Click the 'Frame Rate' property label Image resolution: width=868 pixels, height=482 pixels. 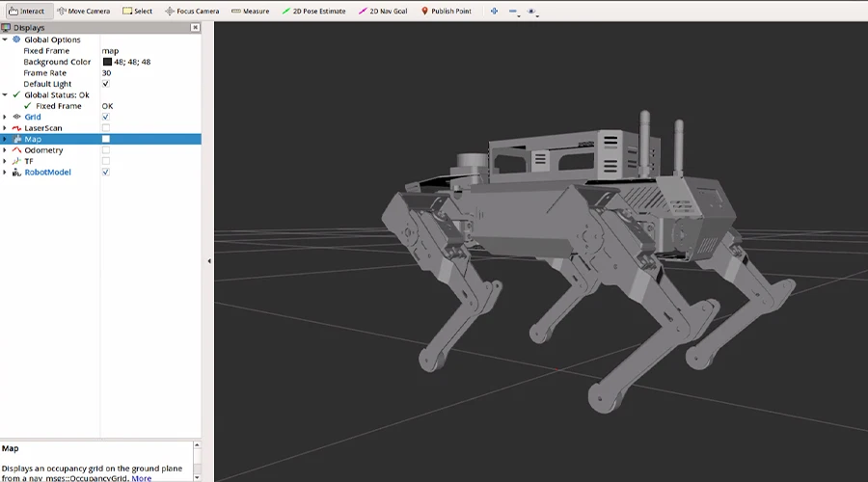point(44,72)
